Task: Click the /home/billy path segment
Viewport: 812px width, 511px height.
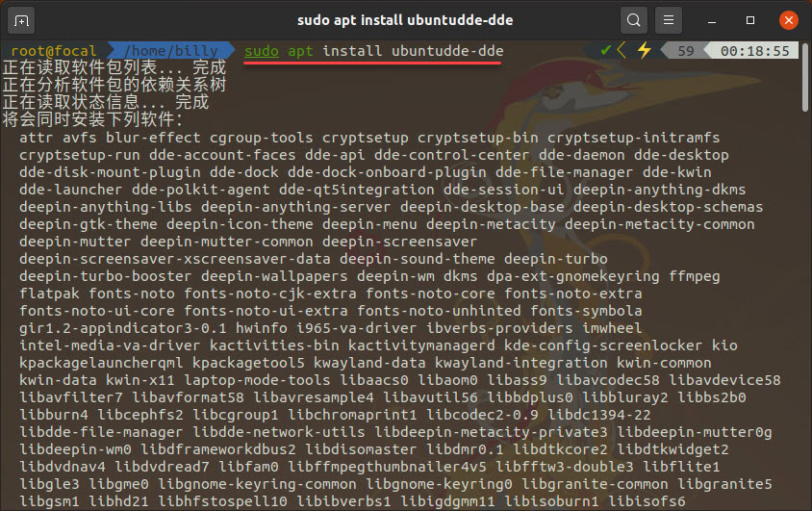Action: coord(171,51)
